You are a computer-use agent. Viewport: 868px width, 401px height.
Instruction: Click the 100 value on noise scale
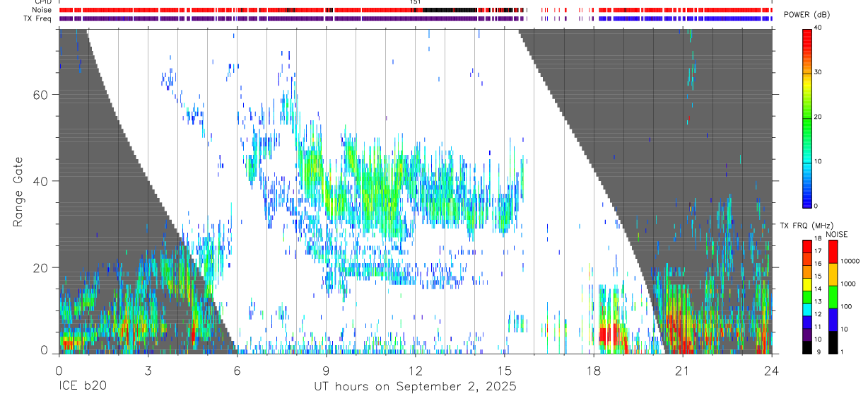point(847,306)
